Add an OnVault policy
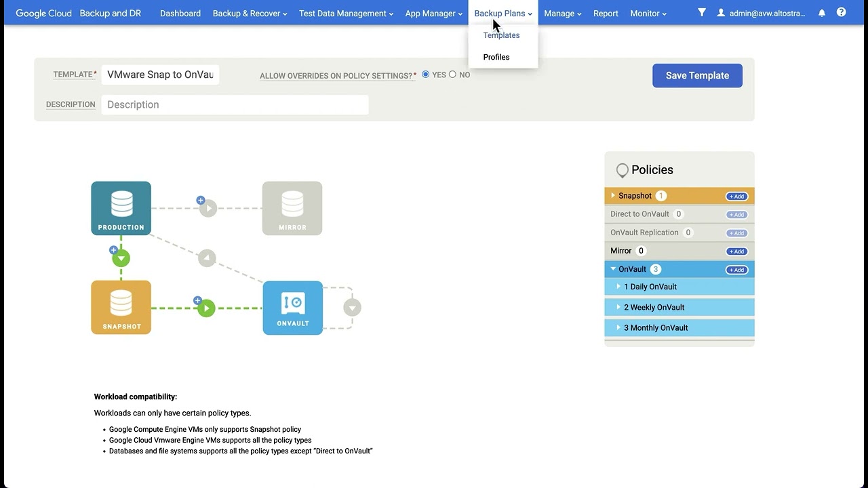The image size is (868, 488). pos(736,270)
